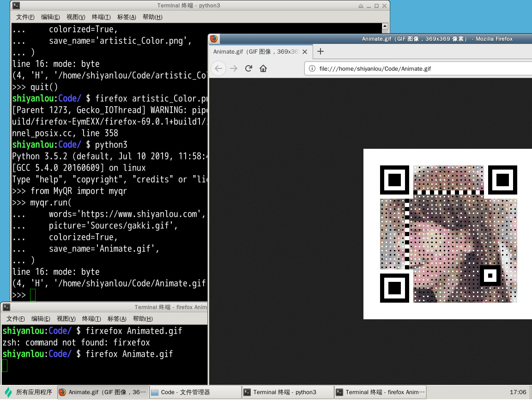Screen dimensions: 532x414
Task: Open 文件 menu in python3 terminal
Action: click(x=25, y=17)
